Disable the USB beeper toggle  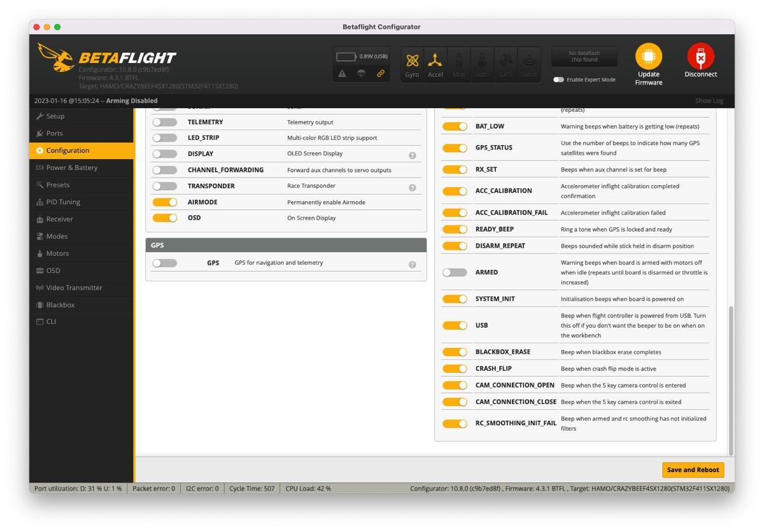click(455, 325)
